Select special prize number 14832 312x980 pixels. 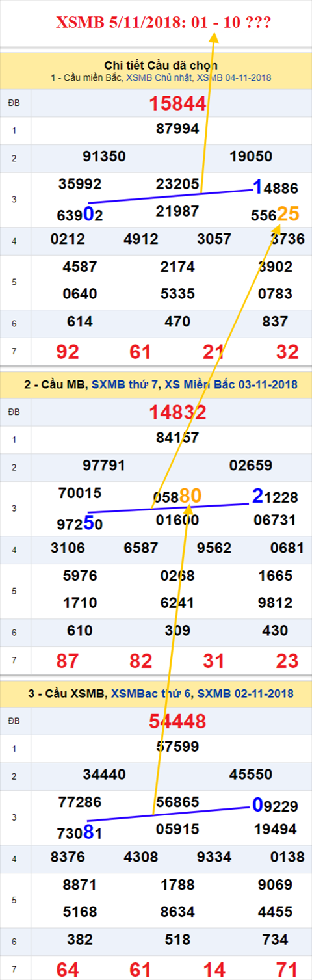tap(177, 412)
